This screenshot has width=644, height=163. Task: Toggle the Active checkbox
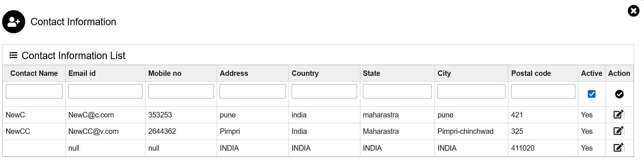(x=592, y=94)
